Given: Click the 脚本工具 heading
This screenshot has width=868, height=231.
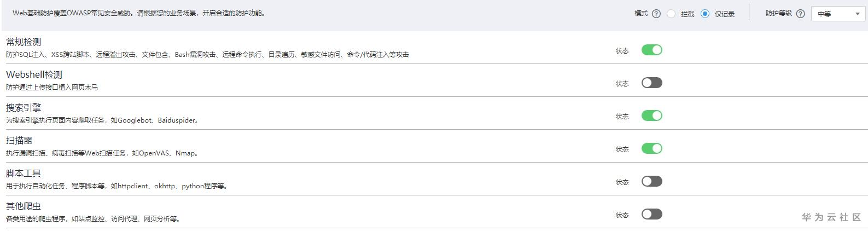Looking at the screenshot, I should click(23, 174).
